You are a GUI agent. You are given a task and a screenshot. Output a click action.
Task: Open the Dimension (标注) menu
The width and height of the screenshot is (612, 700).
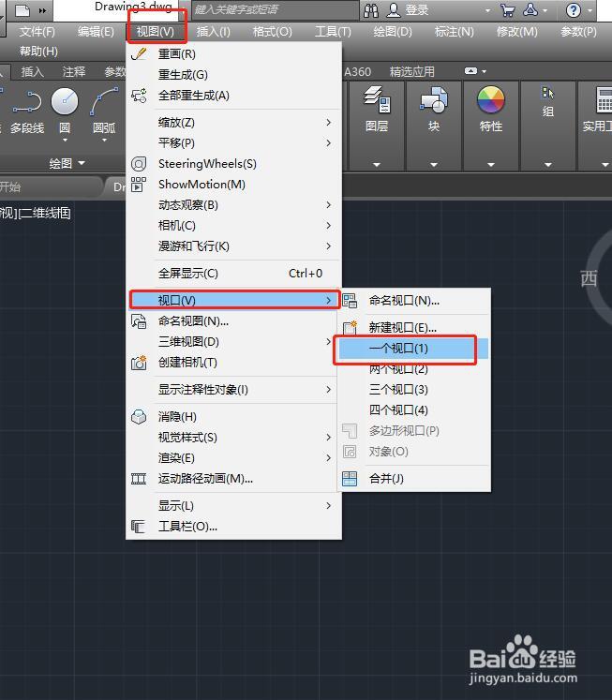click(x=454, y=32)
